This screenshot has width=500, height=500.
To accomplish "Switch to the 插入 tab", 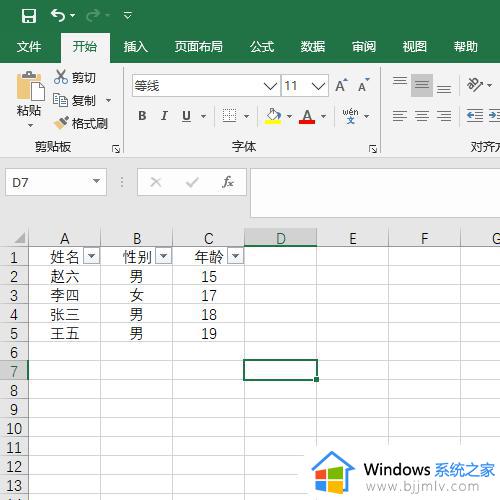I will (135, 47).
